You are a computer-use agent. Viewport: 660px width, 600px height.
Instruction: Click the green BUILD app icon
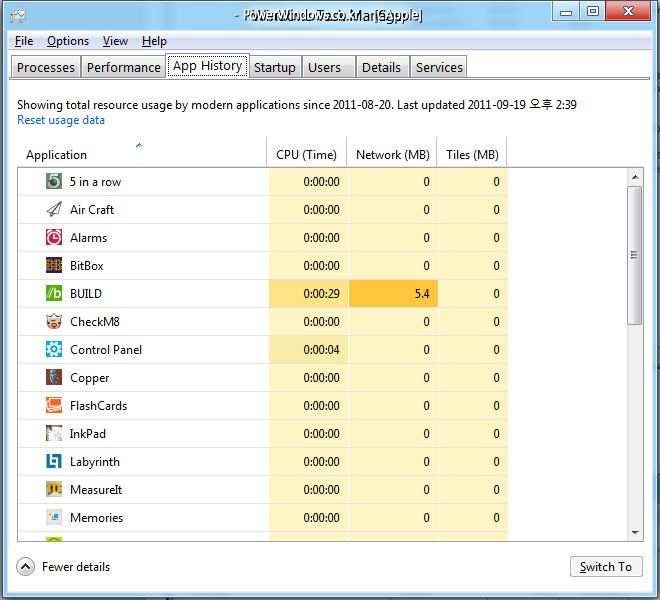point(54,293)
